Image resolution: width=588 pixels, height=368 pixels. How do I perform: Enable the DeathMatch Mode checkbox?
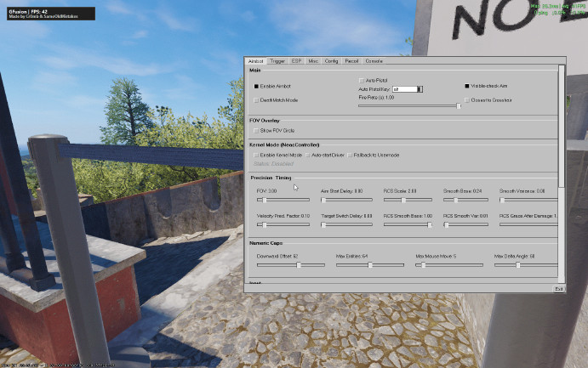255,100
